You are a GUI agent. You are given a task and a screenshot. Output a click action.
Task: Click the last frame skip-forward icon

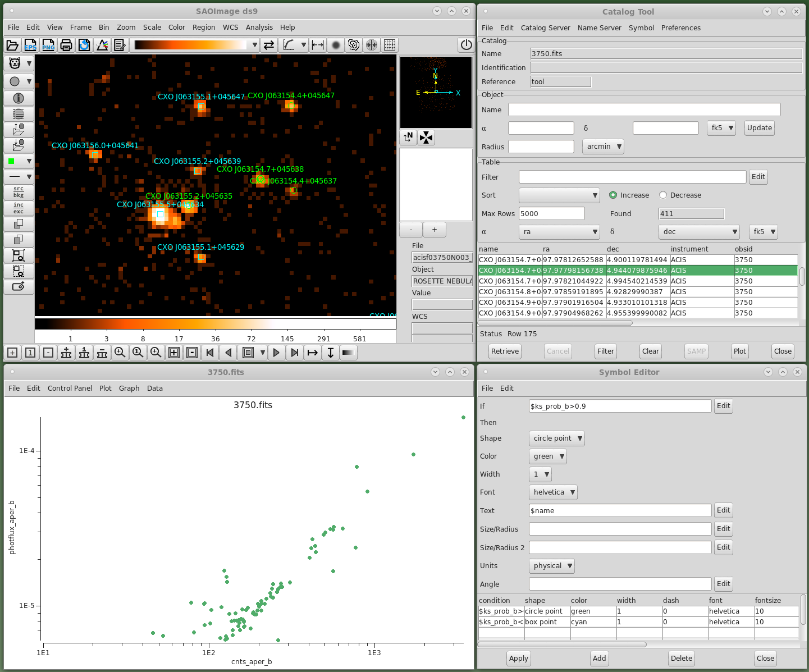(x=294, y=353)
